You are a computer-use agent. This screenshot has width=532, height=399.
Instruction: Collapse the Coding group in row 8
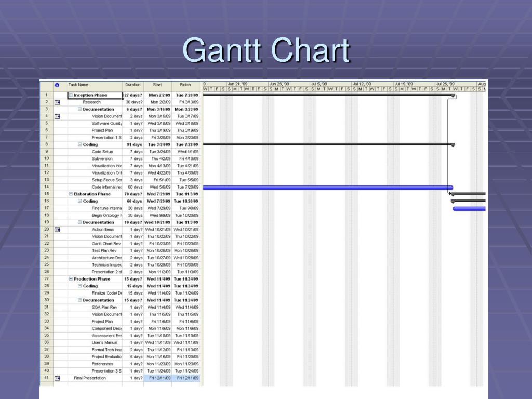pyautogui.click(x=79, y=144)
